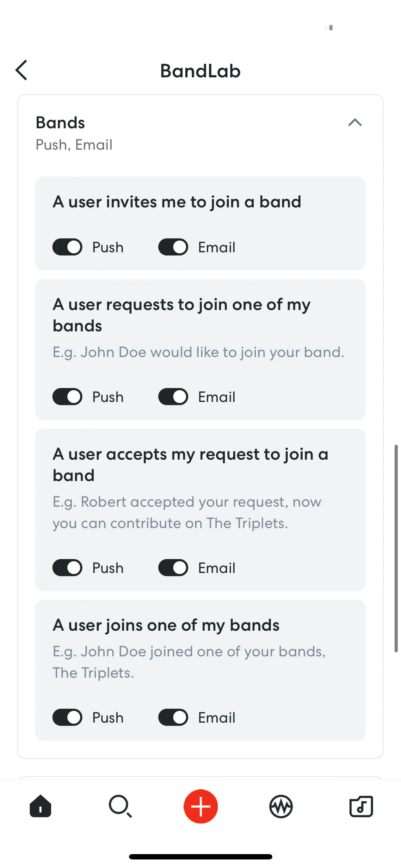Toggle Email for join requests to my bands

coord(173,397)
